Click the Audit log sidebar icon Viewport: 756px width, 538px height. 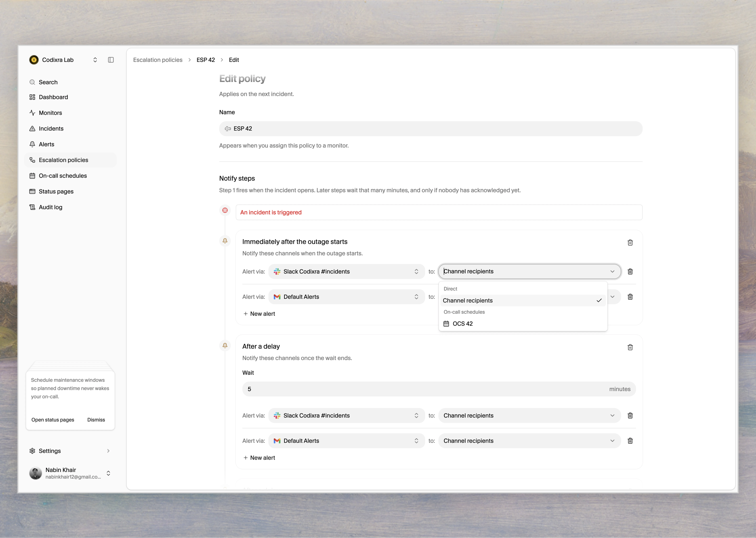[32, 207]
